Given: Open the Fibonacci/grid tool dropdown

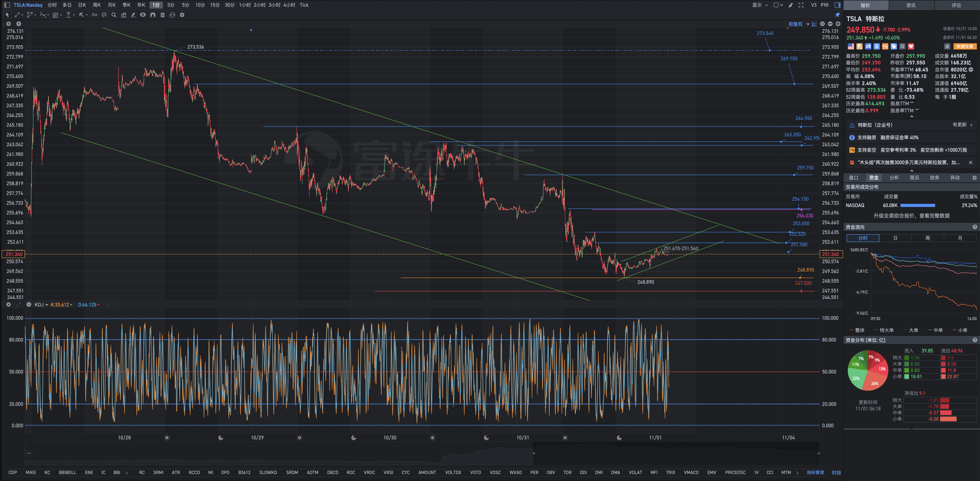Looking at the screenshot, I should (61, 15).
